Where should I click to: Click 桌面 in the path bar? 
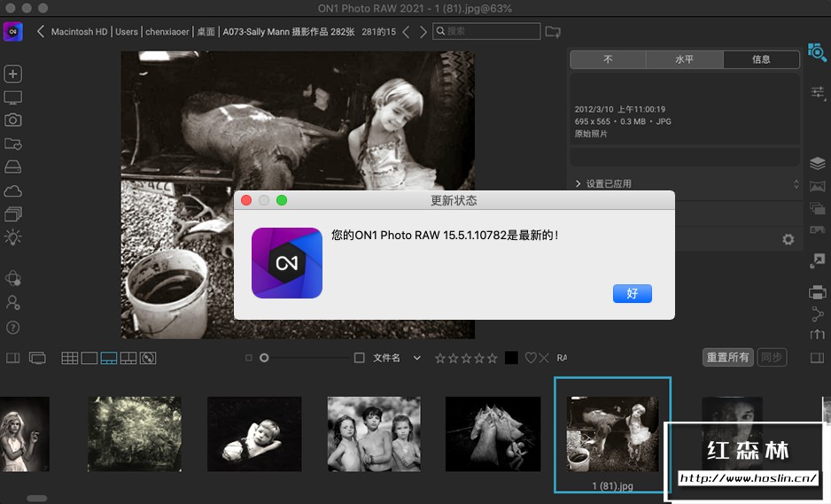click(x=206, y=32)
